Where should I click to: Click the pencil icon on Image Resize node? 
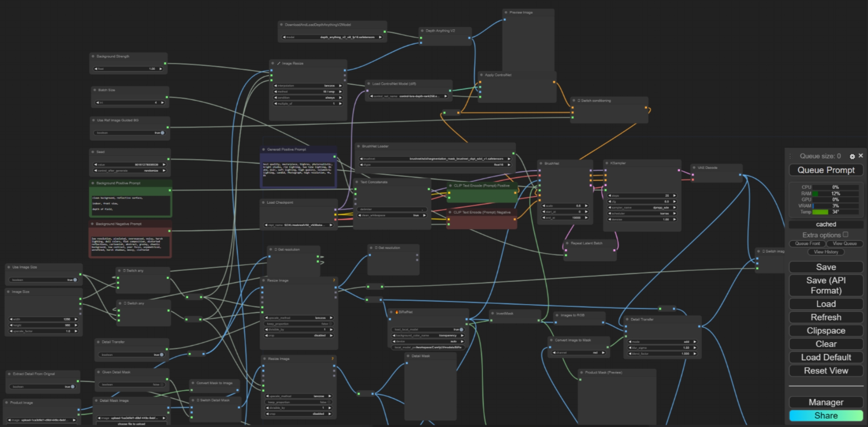click(278, 64)
